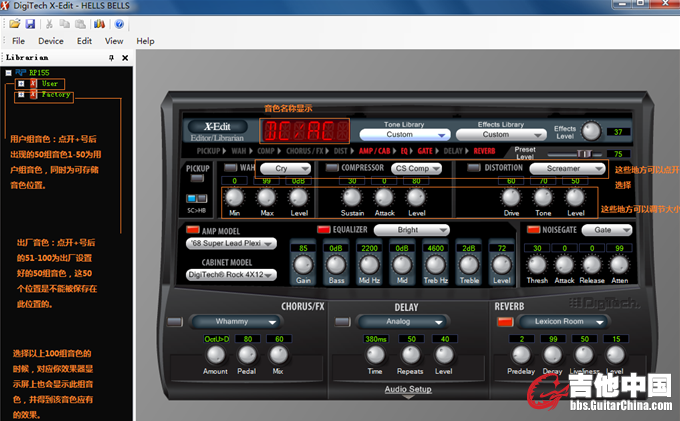The image size is (680, 421).
Task: Open the Device menu
Action: (50, 41)
